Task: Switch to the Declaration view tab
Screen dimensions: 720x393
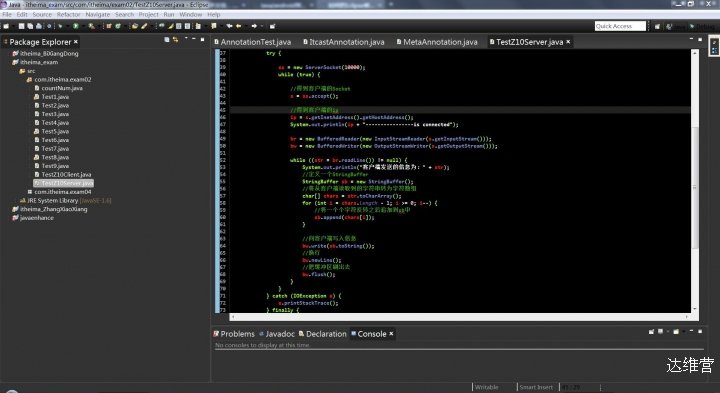Action: pos(322,334)
